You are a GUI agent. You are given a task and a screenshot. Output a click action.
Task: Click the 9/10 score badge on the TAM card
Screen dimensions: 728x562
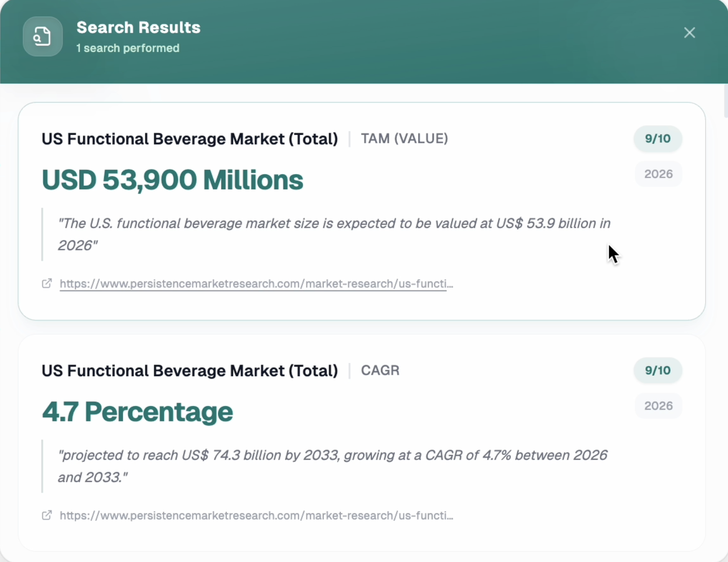coord(658,138)
